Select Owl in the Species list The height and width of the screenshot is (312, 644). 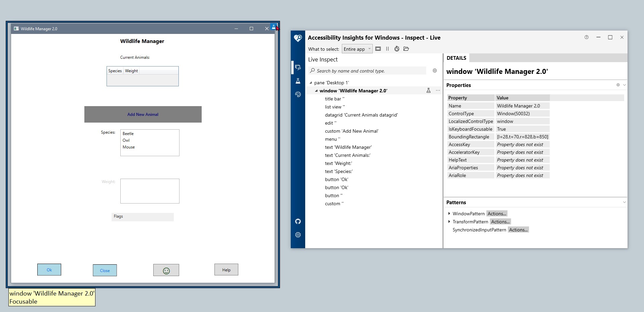coord(126,140)
